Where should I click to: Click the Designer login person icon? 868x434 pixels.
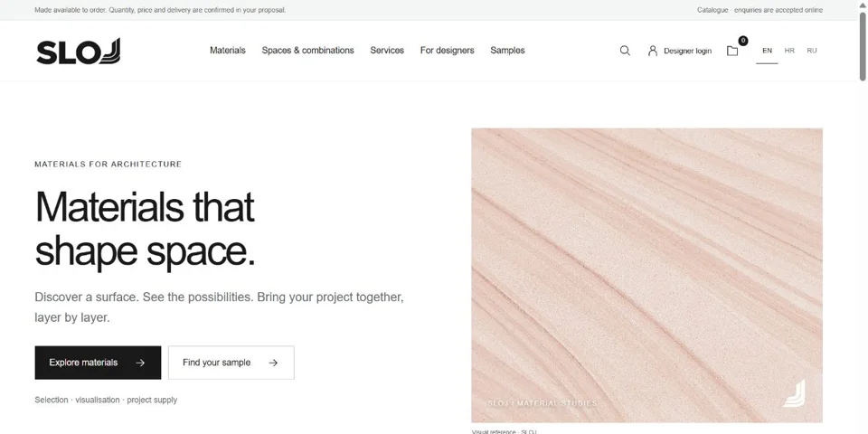coord(653,51)
